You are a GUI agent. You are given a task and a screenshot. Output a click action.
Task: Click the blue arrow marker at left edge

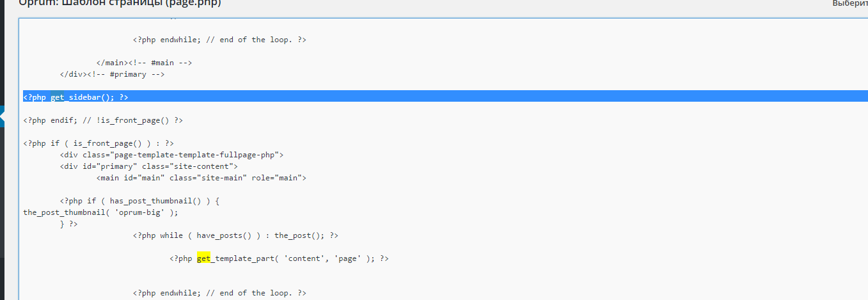click(x=3, y=117)
